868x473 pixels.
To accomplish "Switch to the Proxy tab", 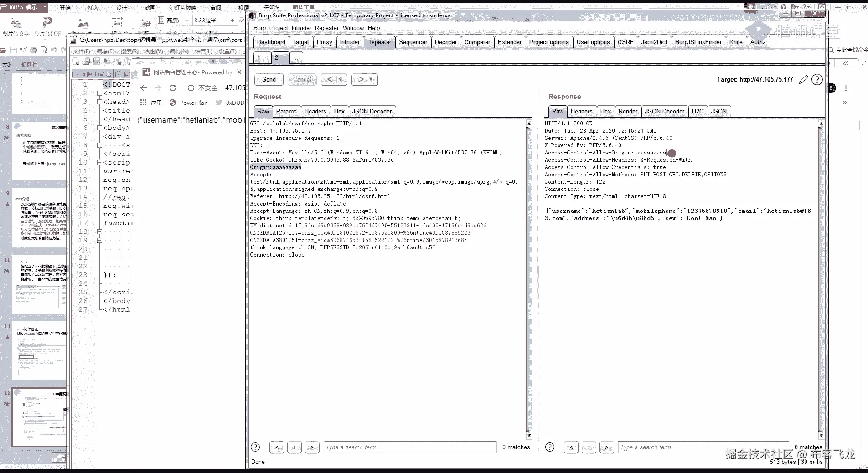I will pyautogui.click(x=325, y=42).
